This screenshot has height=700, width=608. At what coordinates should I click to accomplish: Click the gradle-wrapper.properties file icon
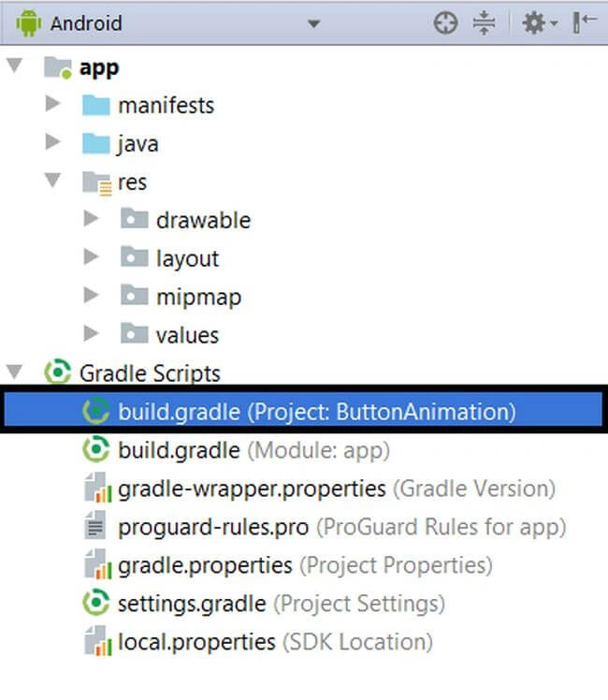97,488
